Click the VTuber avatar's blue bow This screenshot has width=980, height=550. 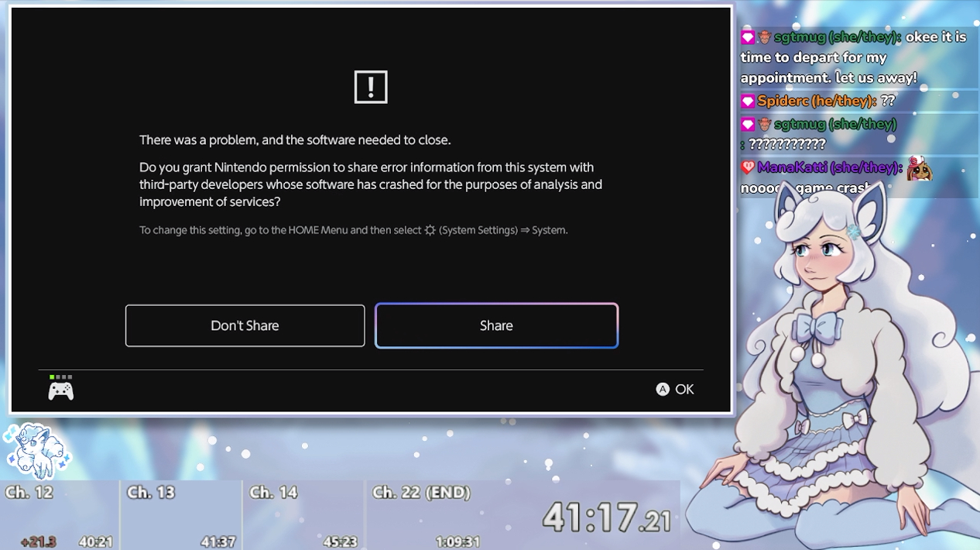(817, 327)
